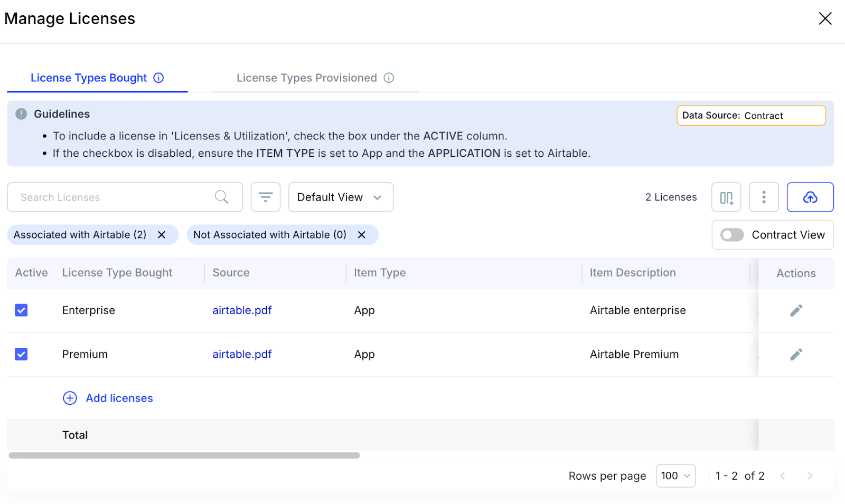Click the Item Type column header

pyautogui.click(x=380, y=273)
